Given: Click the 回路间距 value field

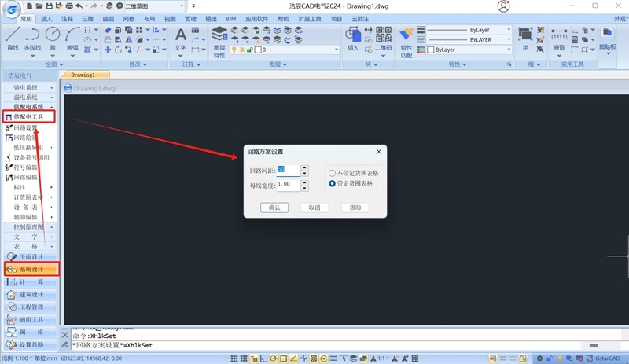Looking at the screenshot, I should 289,170.
